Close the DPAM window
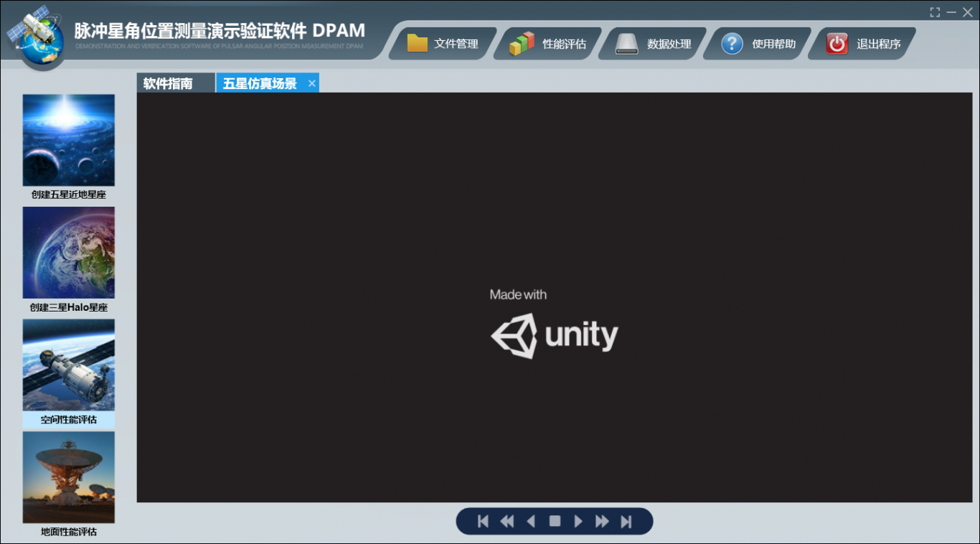Image resolution: width=980 pixels, height=544 pixels. 967,12
